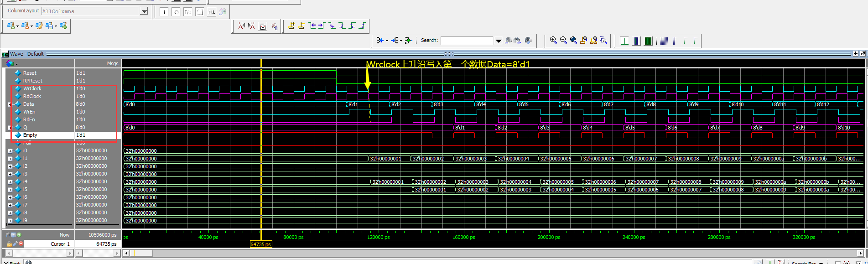Viewport: 868px width, 264px height.
Task: Toggle the inputs-only filter button
Action: 164,12
